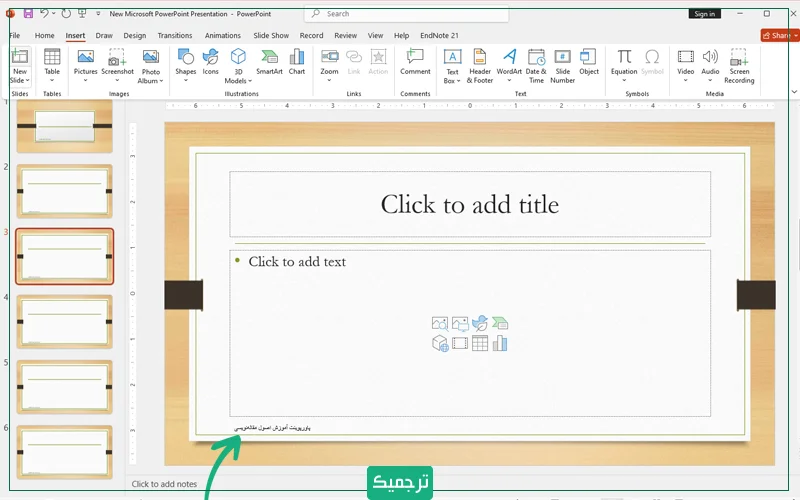This screenshot has width=800, height=500.
Task: Select slide 6 thumbnail
Action: [x=64, y=452]
